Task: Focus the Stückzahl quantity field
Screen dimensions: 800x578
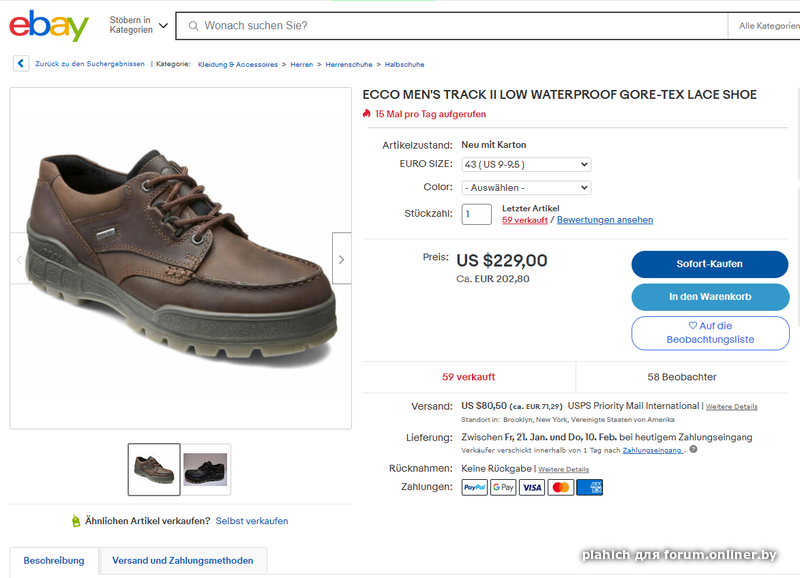Action: pos(476,214)
